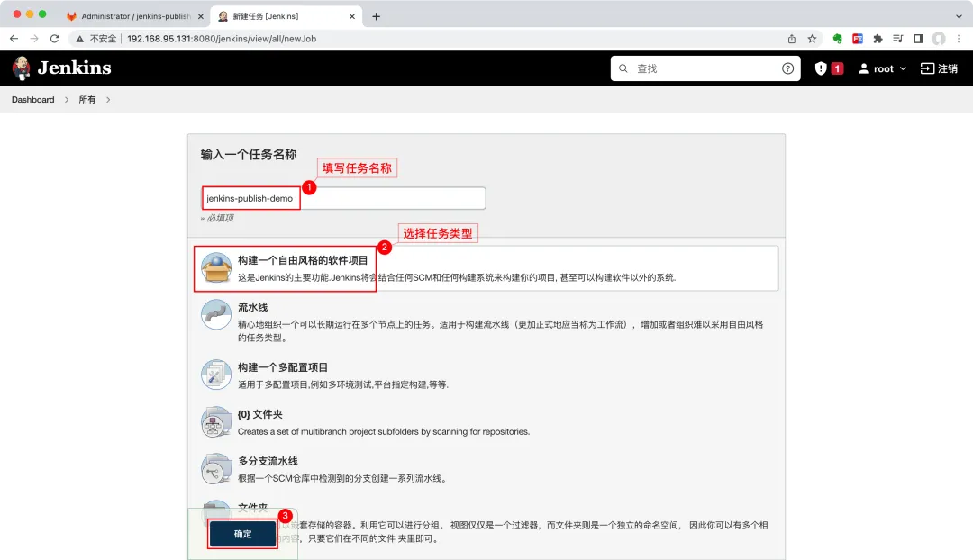Select the 流水线 pipeline pipe icon
973x560 pixels.
tap(216, 315)
